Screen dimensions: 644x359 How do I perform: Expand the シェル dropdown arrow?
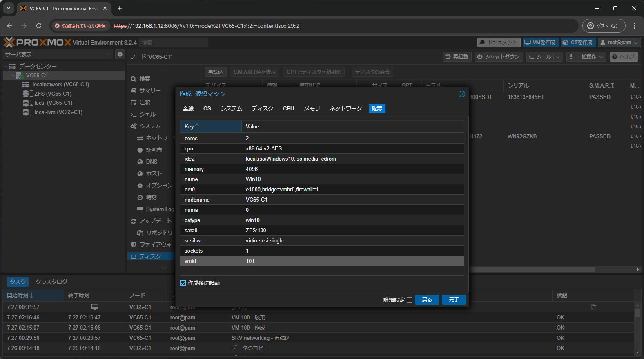558,57
